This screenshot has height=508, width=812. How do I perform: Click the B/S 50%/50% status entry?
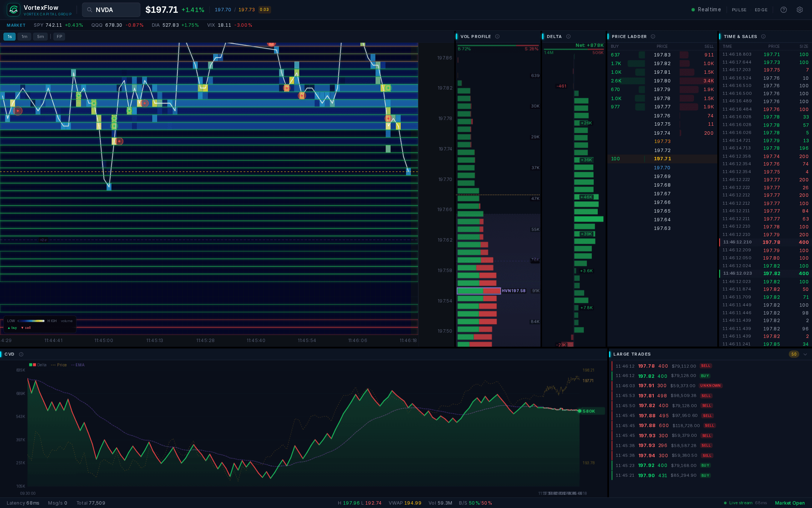[x=475, y=503]
